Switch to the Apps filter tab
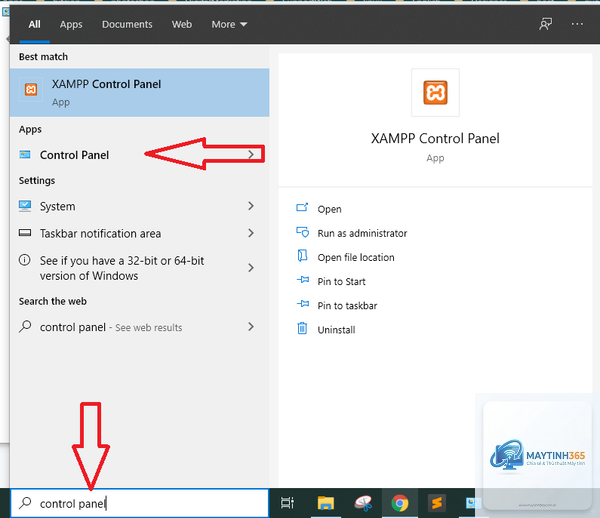The width and height of the screenshot is (600, 518). [x=71, y=24]
